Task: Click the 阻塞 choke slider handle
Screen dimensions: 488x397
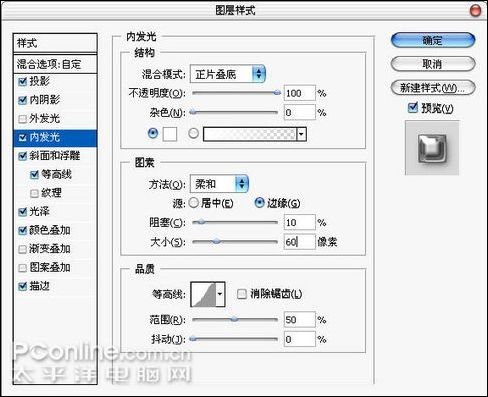Action: coord(201,222)
